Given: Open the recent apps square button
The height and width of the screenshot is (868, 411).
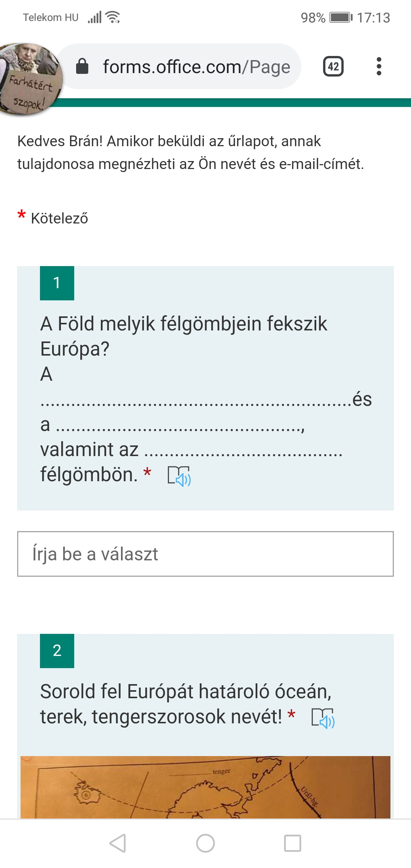Looking at the screenshot, I should 293,843.
